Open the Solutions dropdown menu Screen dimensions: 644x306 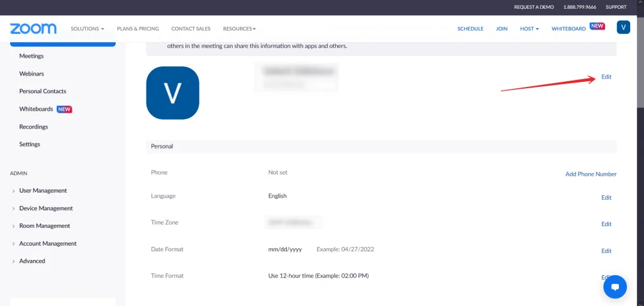[x=87, y=29]
